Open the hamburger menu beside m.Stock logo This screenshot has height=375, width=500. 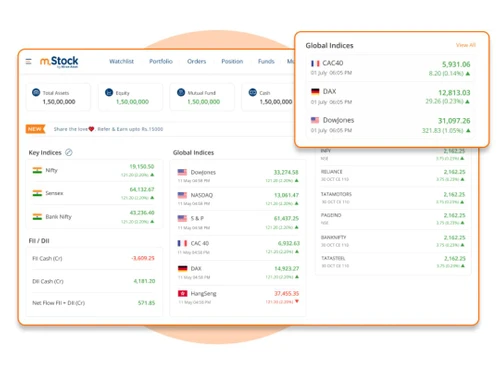pos(28,61)
